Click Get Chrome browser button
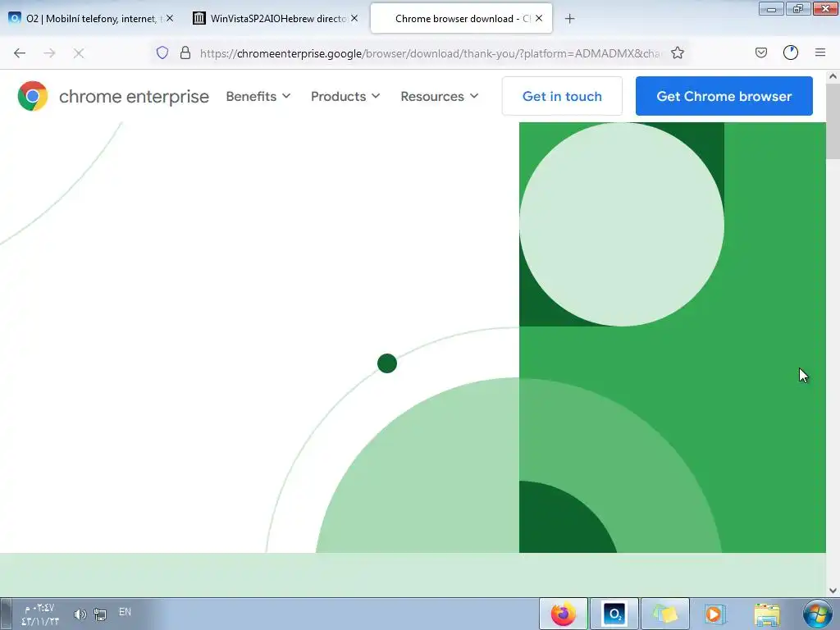 [724, 96]
